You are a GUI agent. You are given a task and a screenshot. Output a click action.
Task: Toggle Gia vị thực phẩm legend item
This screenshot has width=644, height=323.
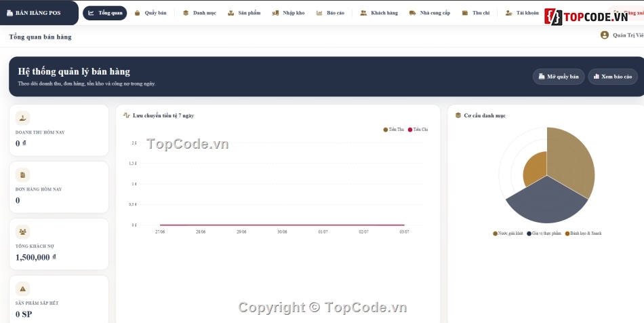click(x=544, y=233)
